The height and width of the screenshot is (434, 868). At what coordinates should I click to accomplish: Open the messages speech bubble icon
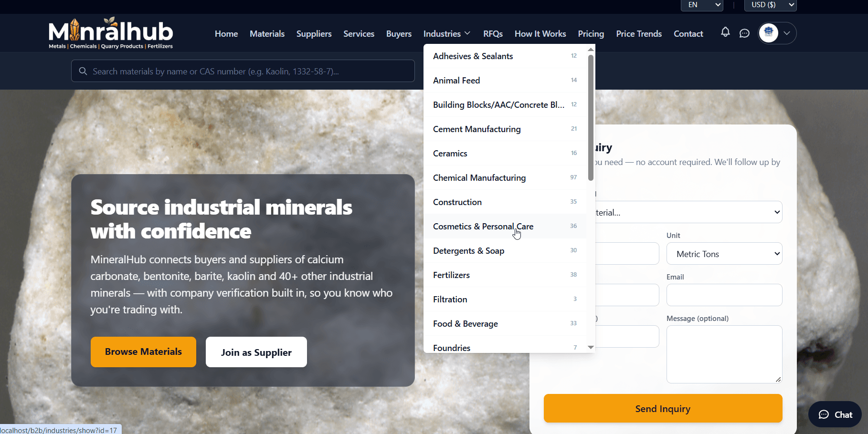coord(744,33)
